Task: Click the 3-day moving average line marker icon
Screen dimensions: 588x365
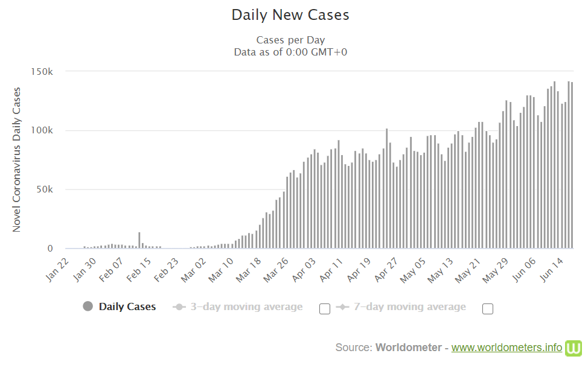Action: [x=179, y=307]
